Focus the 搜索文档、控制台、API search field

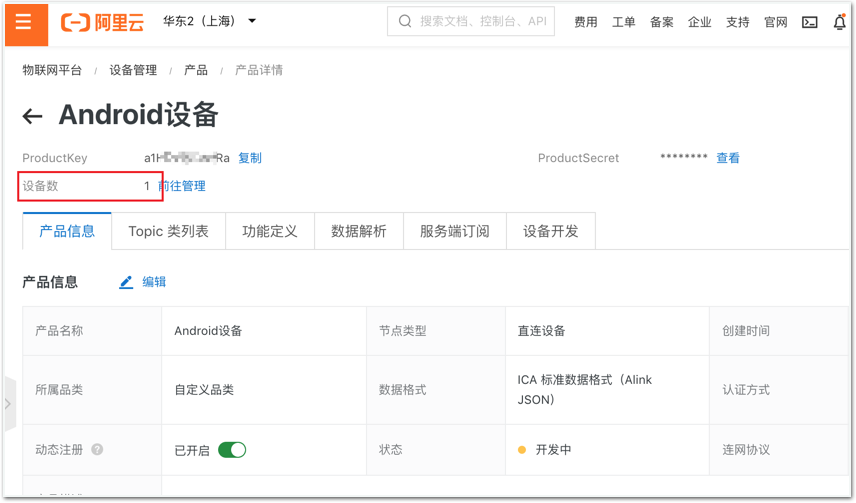482,21
